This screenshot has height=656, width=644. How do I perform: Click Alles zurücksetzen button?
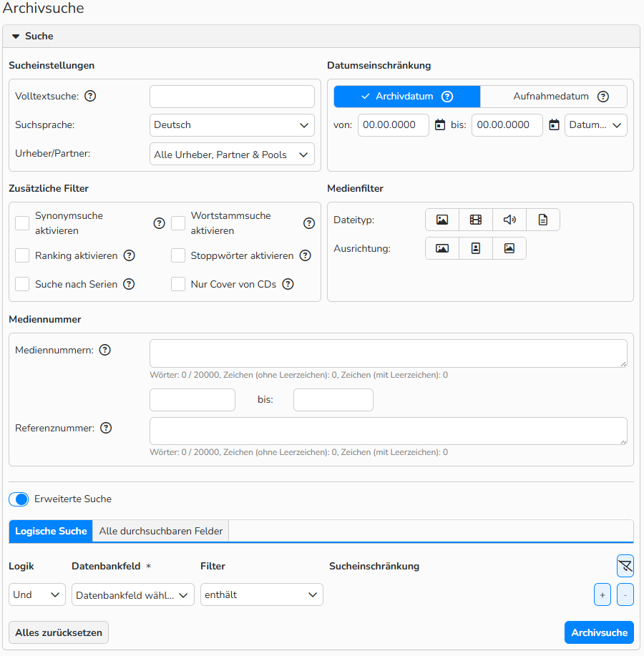point(59,632)
